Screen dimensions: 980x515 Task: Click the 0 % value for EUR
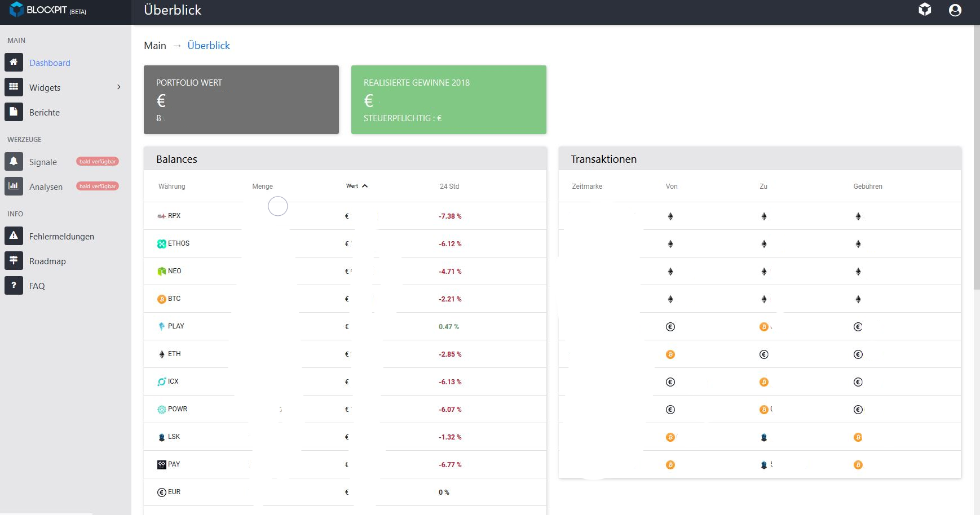tap(444, 492)
